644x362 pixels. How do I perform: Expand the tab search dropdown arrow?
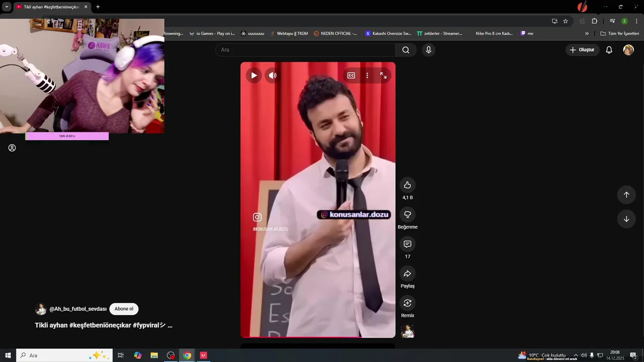(7, 7)
